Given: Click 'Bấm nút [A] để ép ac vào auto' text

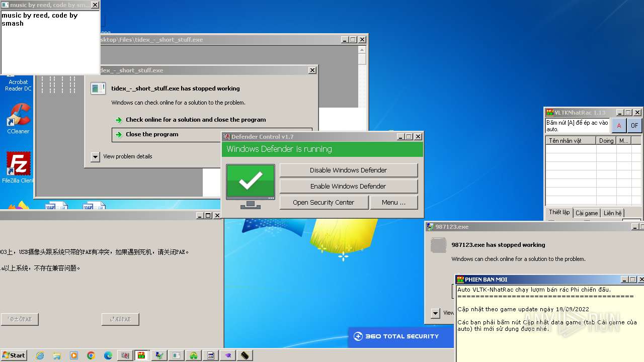Looking at the screenshot, I should tap(577, 126).
